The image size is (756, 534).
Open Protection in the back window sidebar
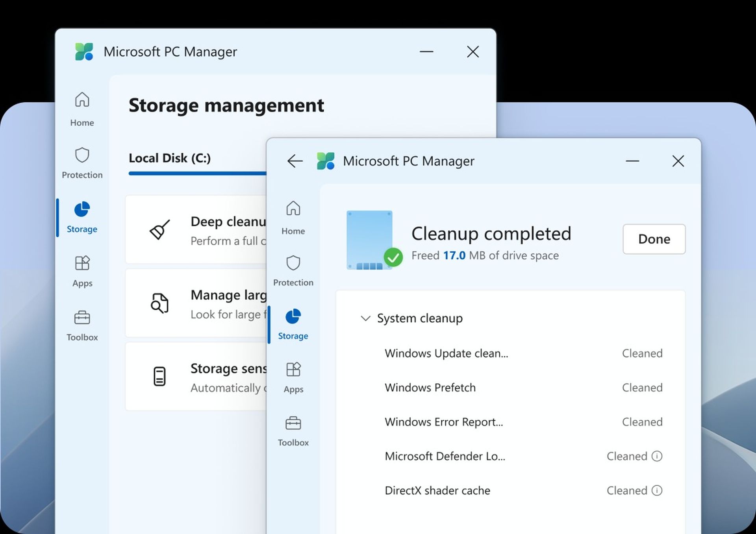[82, 161]
